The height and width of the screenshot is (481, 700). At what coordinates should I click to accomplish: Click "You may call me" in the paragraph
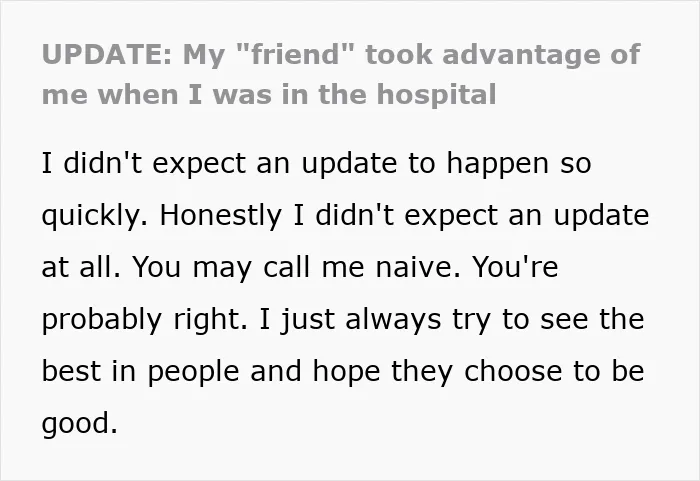coord(248,268)
